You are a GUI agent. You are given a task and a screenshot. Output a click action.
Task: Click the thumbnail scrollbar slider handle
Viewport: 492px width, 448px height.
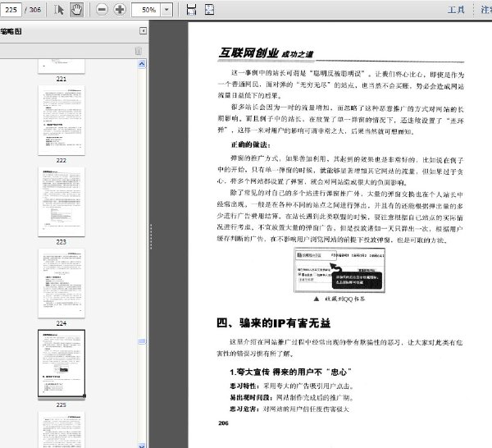pyautogui.click(x=142, y=341)
